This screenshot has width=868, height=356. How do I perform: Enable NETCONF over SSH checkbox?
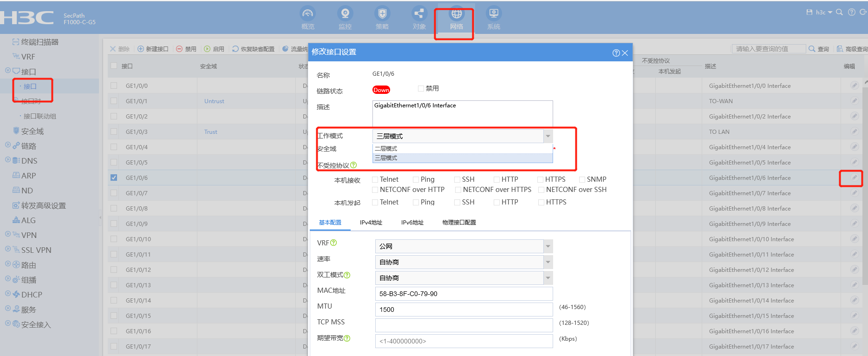(x=541, y=190)
